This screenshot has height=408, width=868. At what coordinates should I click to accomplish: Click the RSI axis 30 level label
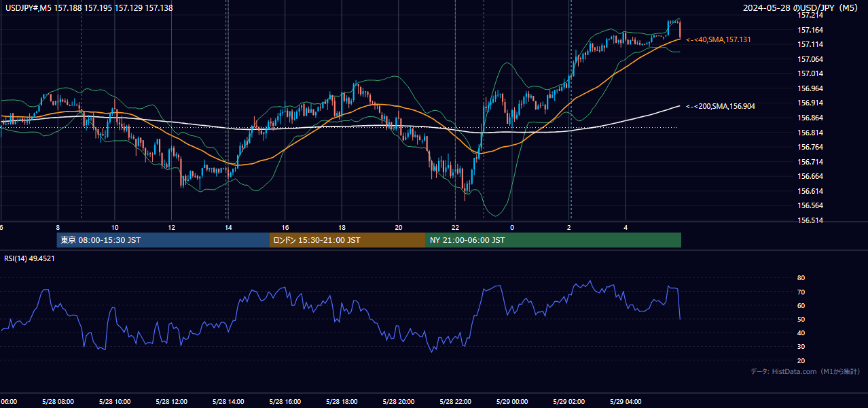point(801,347)
